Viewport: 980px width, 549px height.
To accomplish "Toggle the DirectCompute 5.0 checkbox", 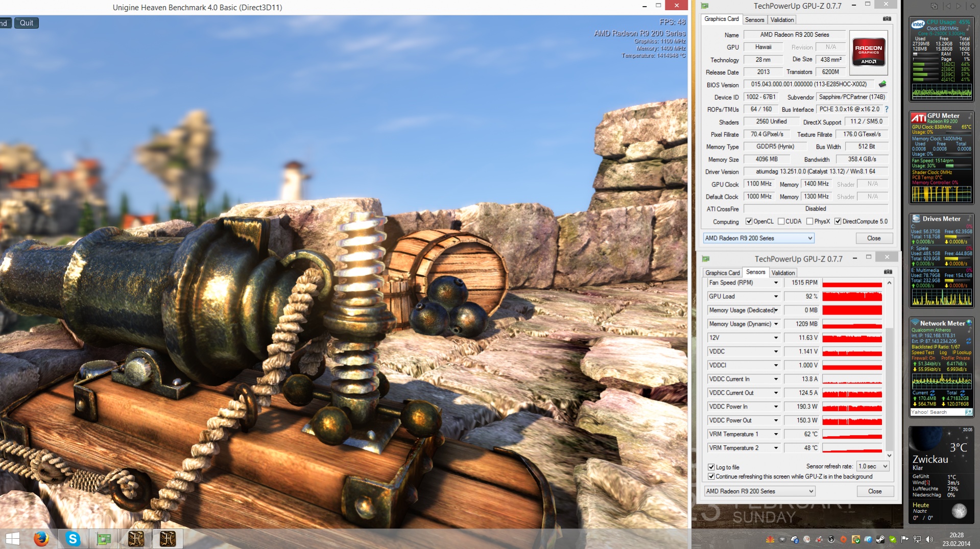I will (838, 222).
